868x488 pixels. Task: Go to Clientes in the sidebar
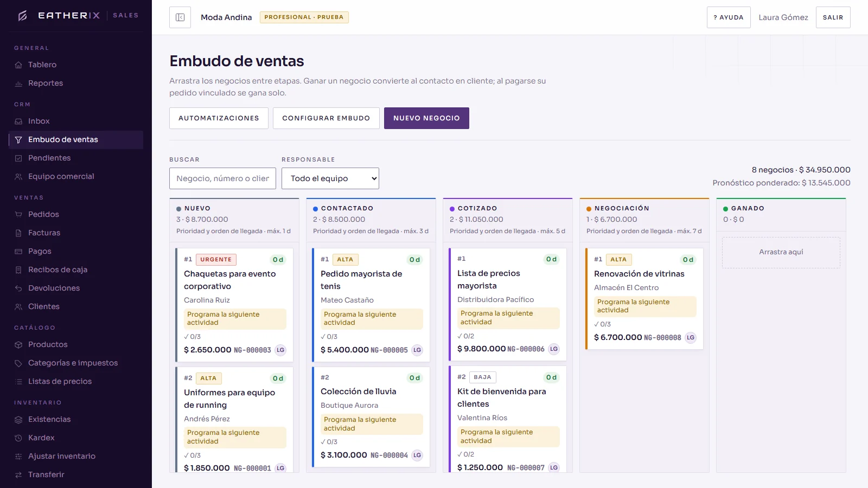point(76,307)
